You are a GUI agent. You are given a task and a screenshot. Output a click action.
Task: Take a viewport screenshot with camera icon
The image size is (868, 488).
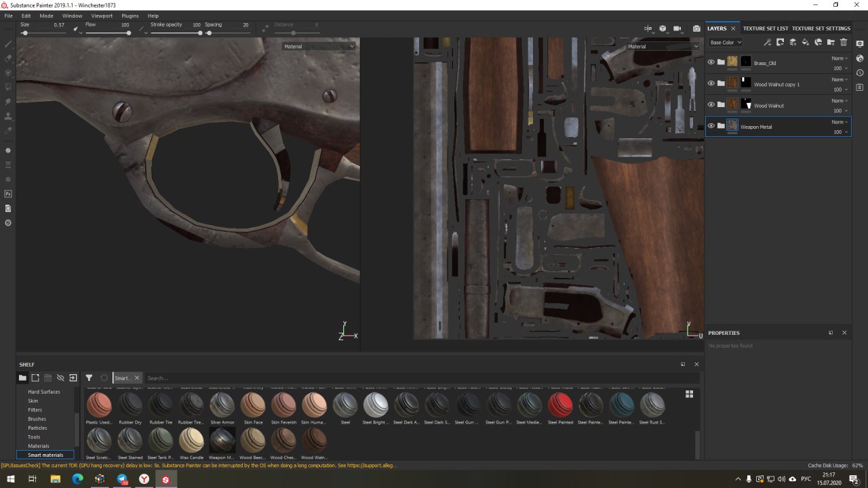(x=696, y=28)
